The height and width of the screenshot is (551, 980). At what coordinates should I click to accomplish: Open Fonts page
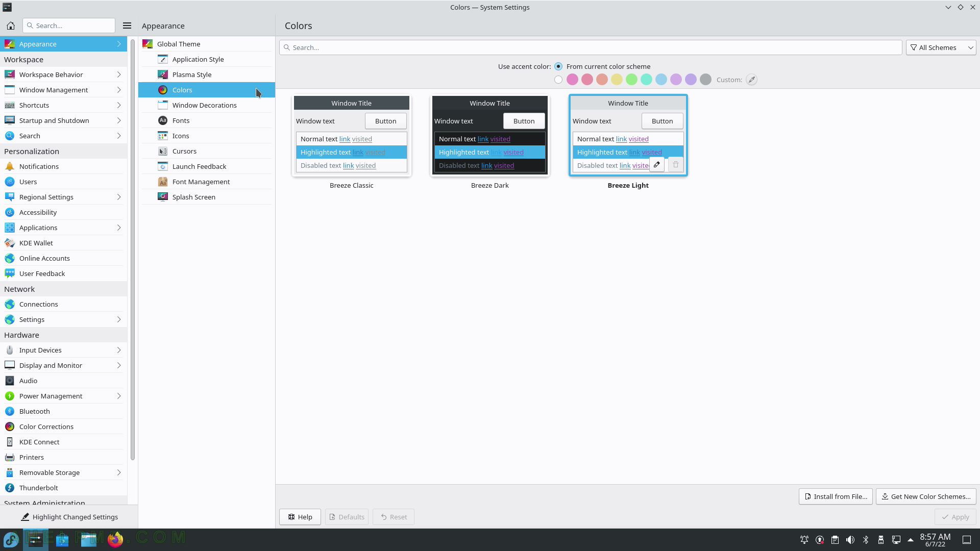coord(207,120)
